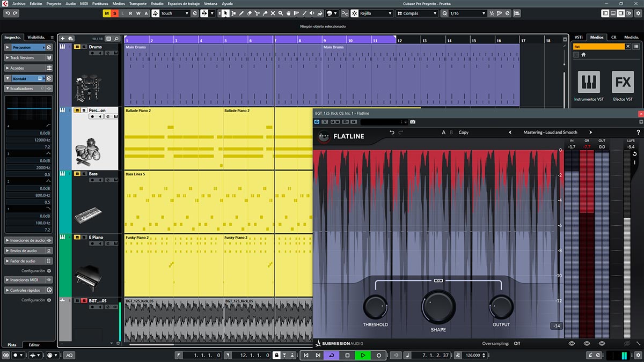Expand Inserciones de audio section
Viewport: 644px width, 362px height.
29,240
